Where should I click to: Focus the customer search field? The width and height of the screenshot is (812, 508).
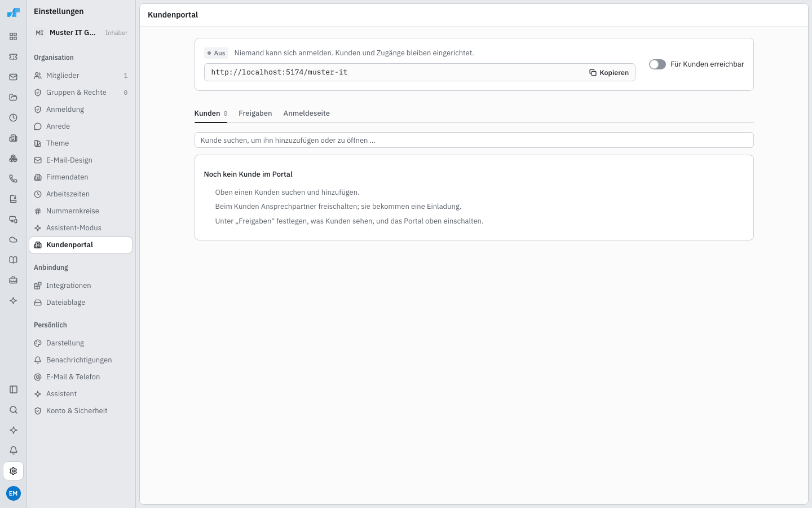point(474,140)
